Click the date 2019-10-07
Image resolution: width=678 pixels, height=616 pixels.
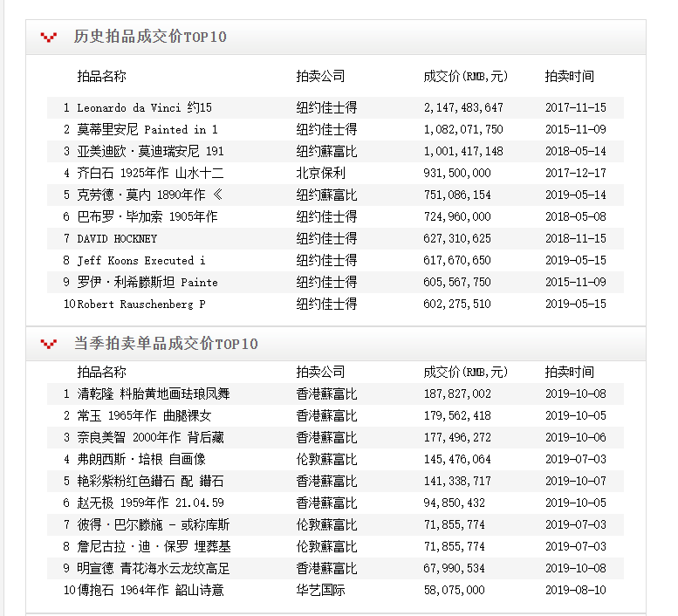point(576,481)
